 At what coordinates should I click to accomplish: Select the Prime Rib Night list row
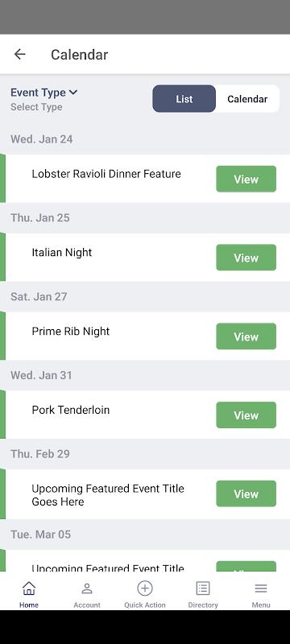point(145,336)
